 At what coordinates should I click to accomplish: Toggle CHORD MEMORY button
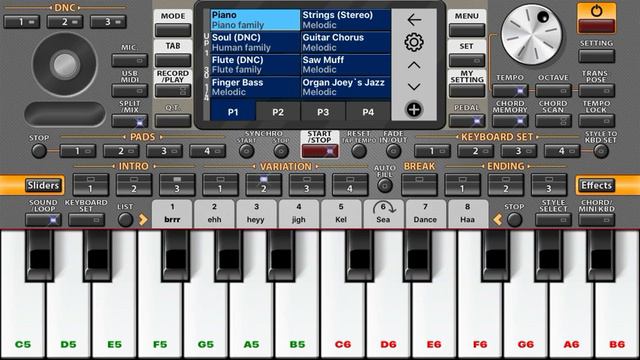(x=510, y=120)
